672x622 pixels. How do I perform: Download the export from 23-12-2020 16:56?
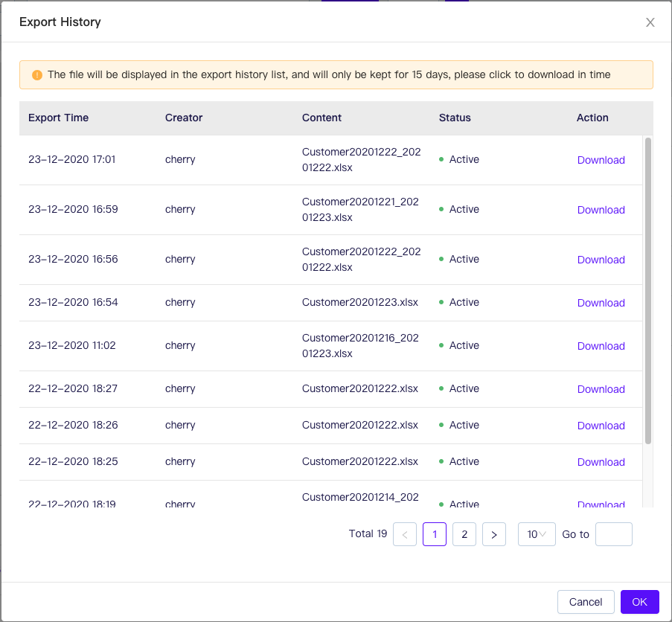tap(601, 260)
